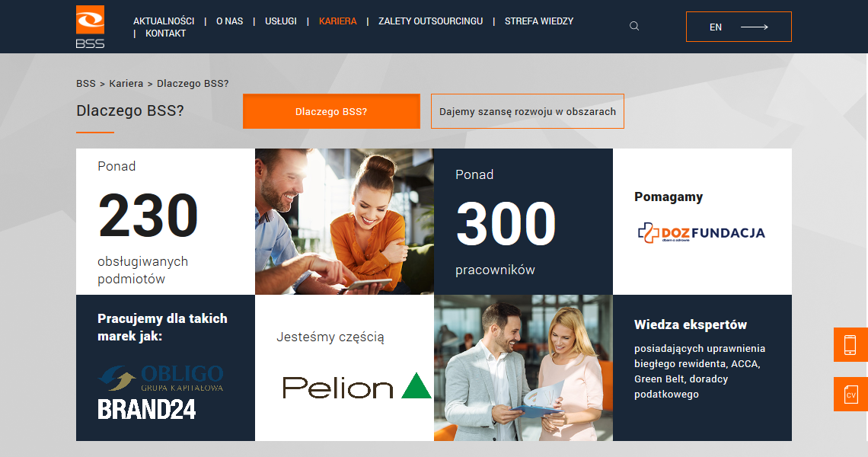Screen dimensions: 868x457
Task: Click the DOZ Fundacja logo
Action: pos(701,232)
